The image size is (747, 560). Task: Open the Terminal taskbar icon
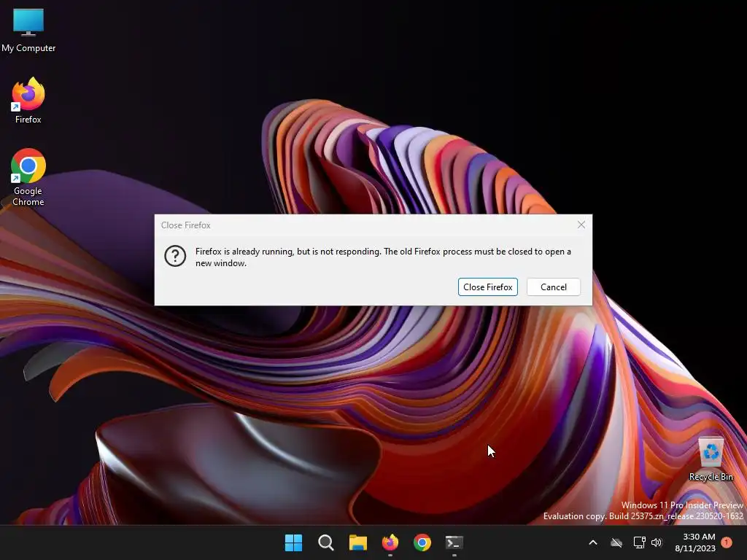(454, 542)
